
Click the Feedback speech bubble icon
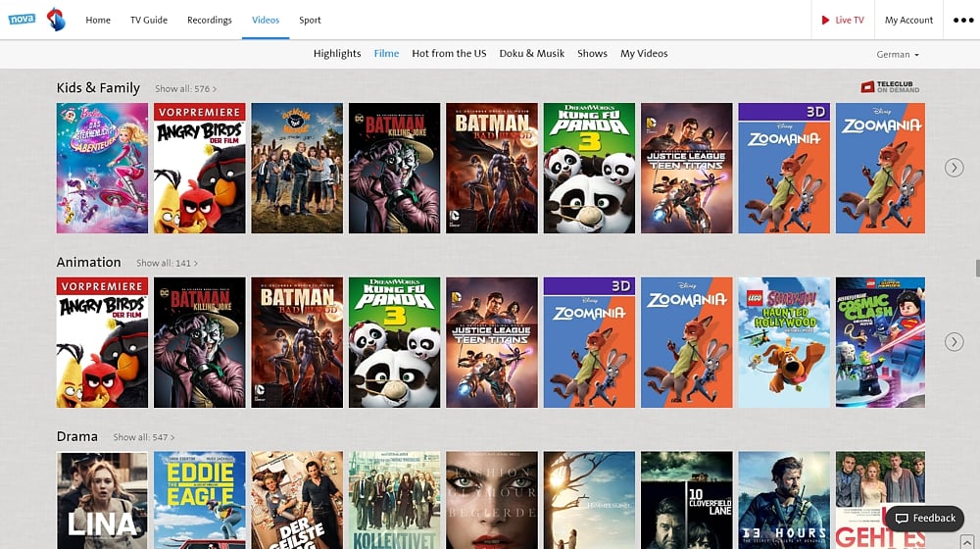[902, 519]
